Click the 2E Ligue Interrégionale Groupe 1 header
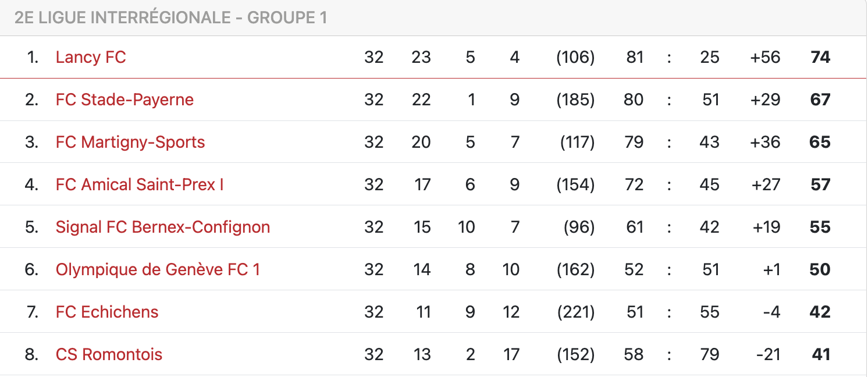 pyautogui.click(x=170, y=17)
